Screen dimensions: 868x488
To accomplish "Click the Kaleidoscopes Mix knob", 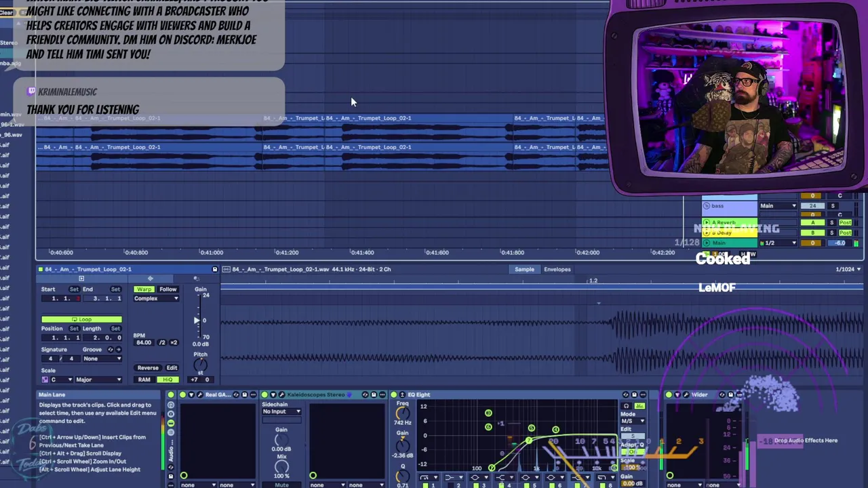I will 281,466.
